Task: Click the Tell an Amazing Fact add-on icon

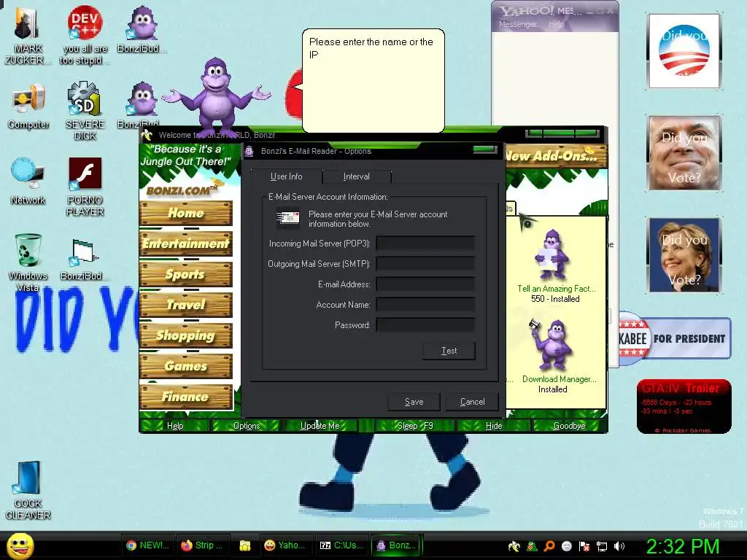Action: (x=551, y=254)
